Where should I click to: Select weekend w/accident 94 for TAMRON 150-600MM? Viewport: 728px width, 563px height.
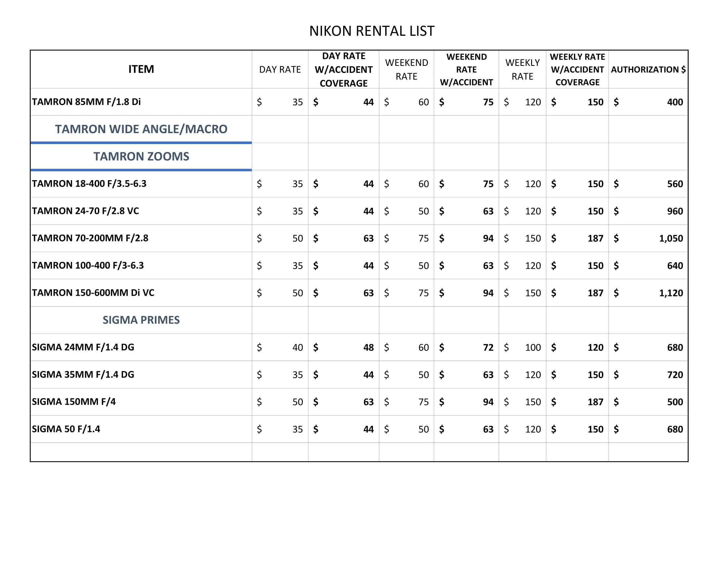(x=488, y=293)
